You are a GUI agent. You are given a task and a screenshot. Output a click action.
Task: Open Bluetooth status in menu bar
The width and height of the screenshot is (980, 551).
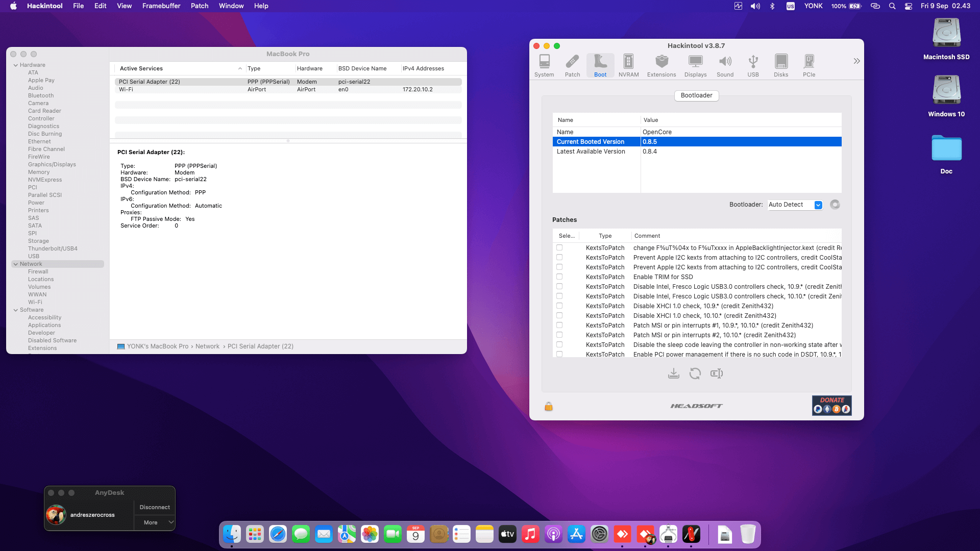point(772,6)
